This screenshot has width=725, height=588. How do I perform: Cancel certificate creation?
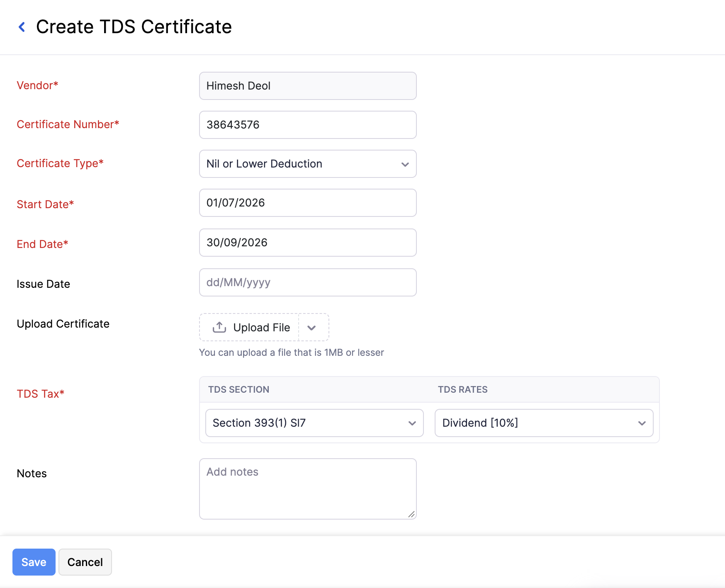85,562
